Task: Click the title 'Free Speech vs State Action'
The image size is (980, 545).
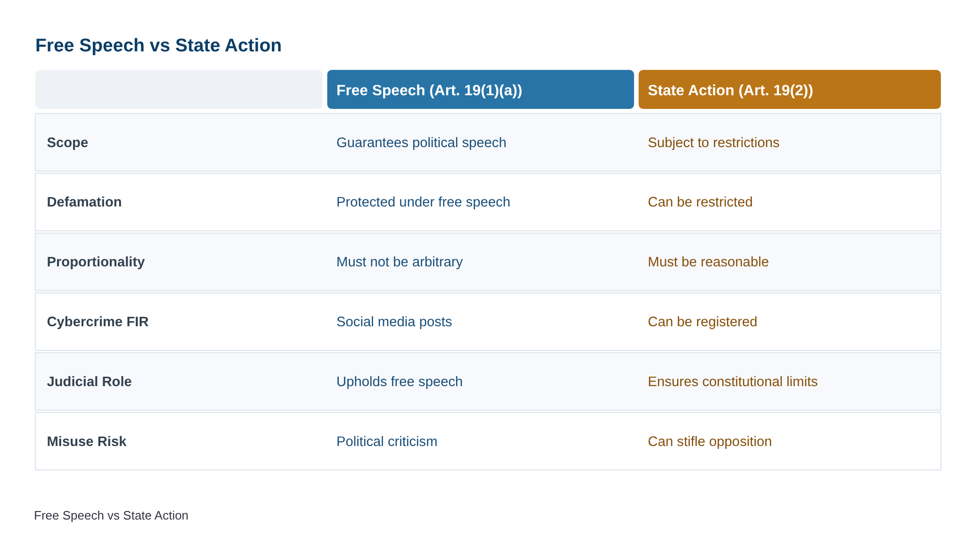Action: coord(158,45)
